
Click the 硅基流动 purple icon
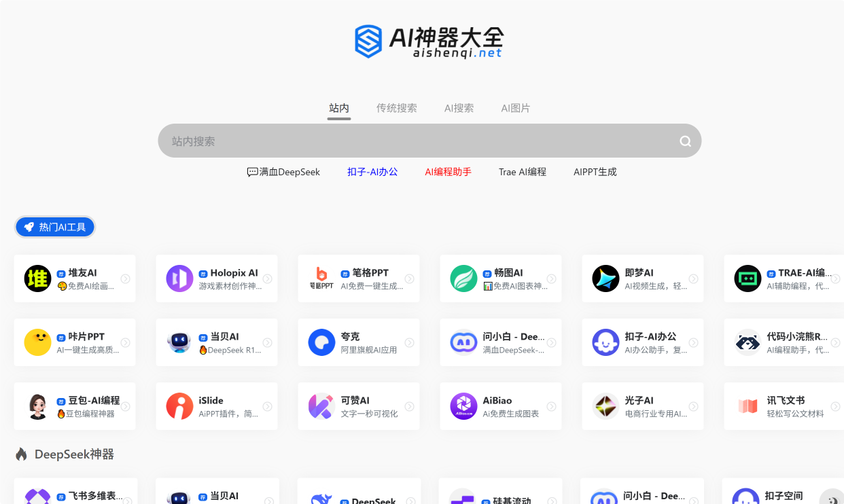[x=463, y=497]
